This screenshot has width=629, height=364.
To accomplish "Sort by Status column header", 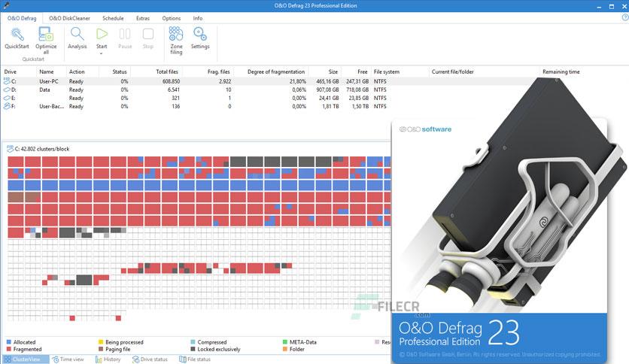I will pyautogui.click(x=120, y=71).
